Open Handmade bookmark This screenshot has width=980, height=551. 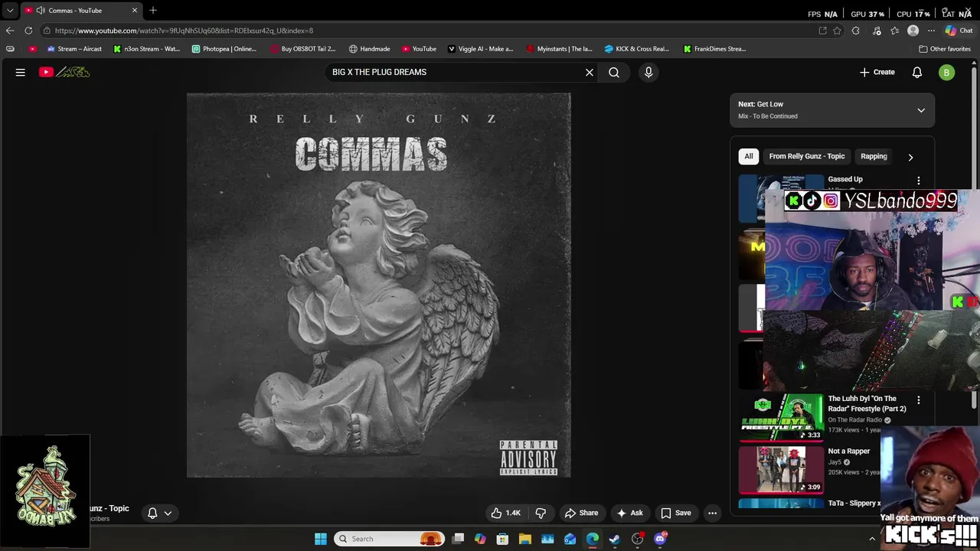(x=369, y=49)
